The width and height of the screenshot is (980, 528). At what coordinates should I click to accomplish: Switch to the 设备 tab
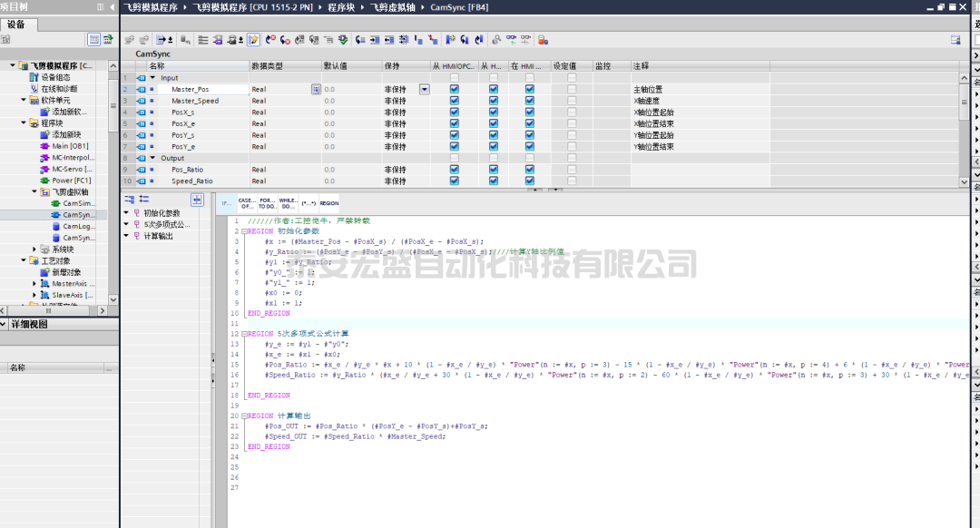coord(16,24)
